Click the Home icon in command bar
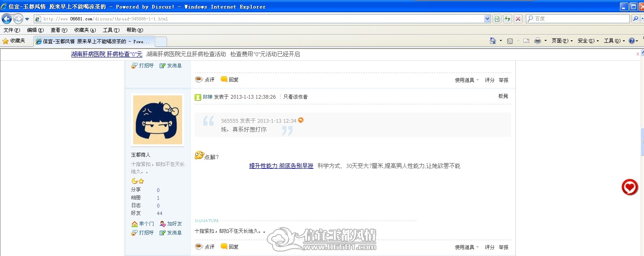 pos(492,41)
